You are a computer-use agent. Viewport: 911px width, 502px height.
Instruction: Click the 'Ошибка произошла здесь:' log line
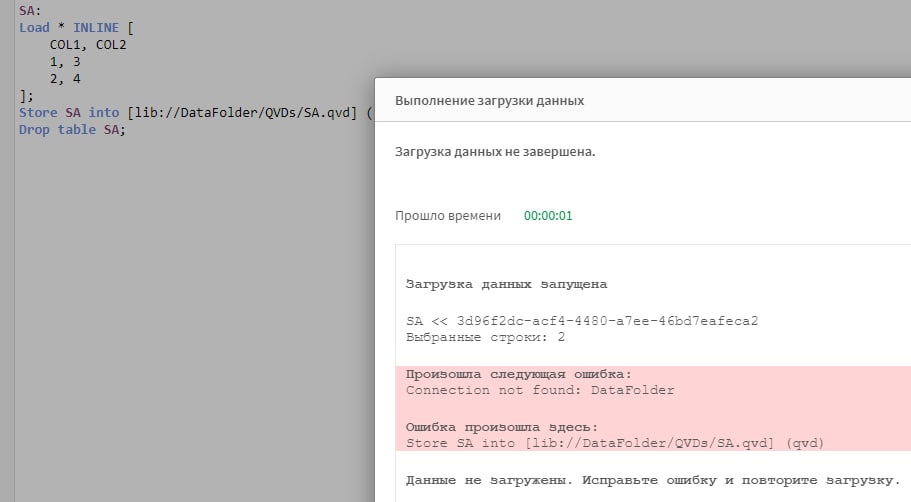[x=501, y=427]
